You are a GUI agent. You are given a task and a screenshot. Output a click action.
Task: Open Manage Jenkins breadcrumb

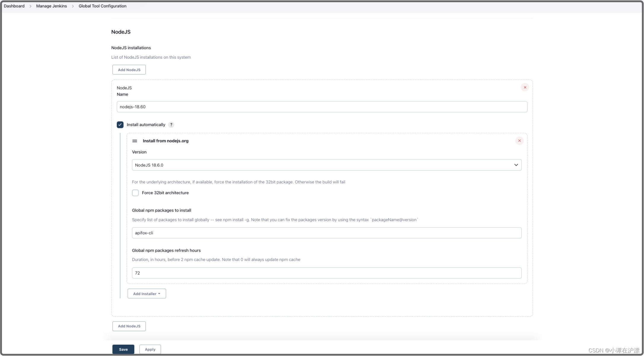pyautogui.click(x=52, y=6)
